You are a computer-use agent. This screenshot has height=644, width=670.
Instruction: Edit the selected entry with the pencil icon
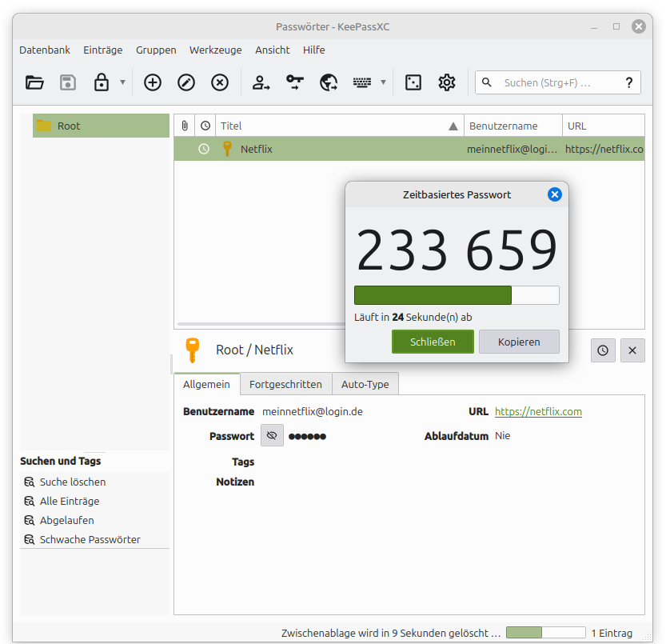point(185,82)
